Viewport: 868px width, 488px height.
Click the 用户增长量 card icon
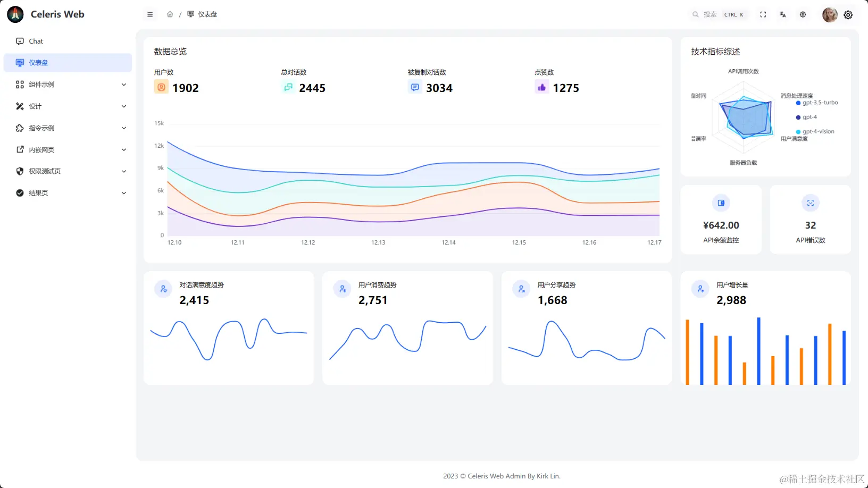click(x=700, y=289)
